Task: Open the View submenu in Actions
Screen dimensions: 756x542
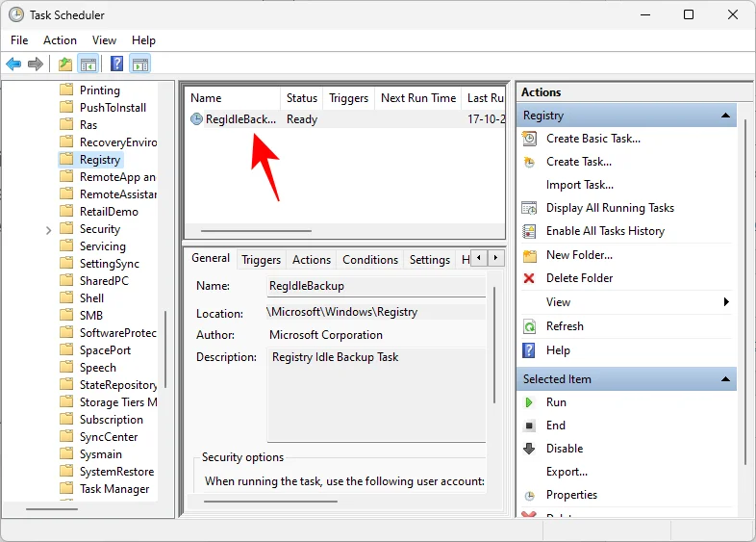Action: coord(726,302)
